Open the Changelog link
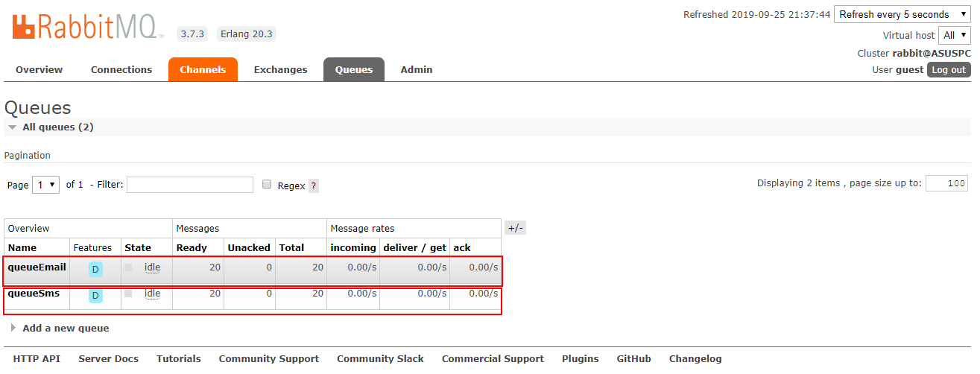The width and height of the screenshot is (980, 374). click(x=695, y=359)
